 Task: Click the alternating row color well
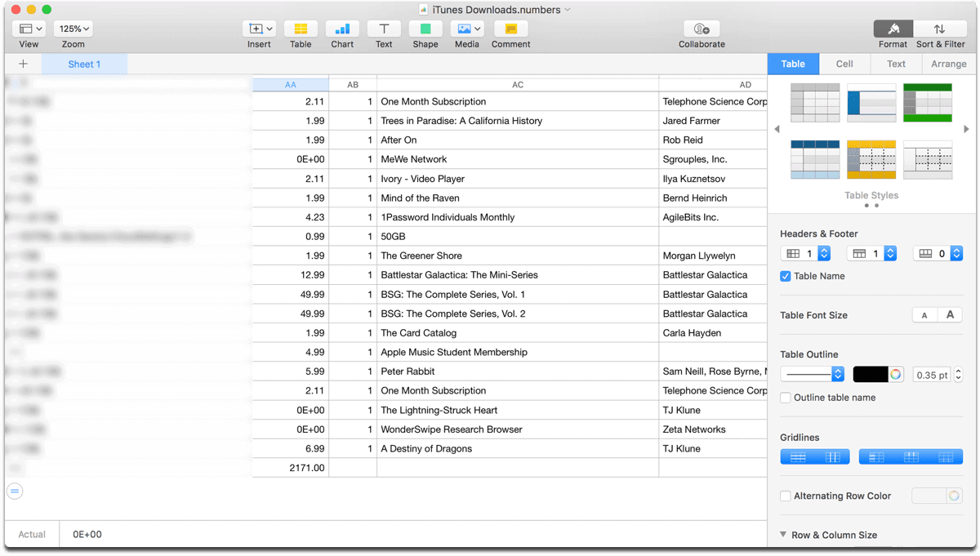tap(929, 496)
